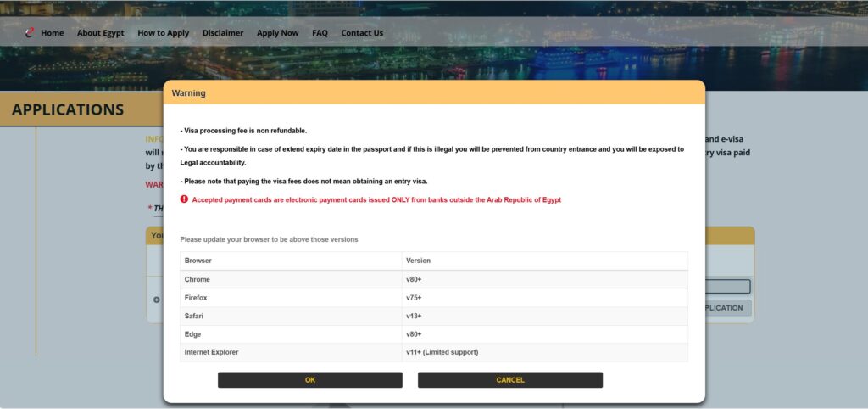Choose Apply Now from the top menu
868x409 pixels.
coord(278,33)
